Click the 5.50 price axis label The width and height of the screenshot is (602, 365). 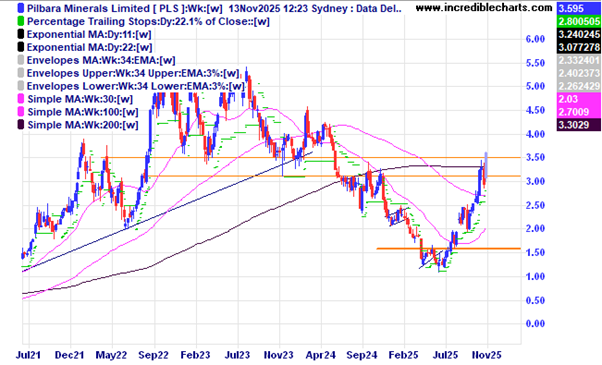coord(535,63)
